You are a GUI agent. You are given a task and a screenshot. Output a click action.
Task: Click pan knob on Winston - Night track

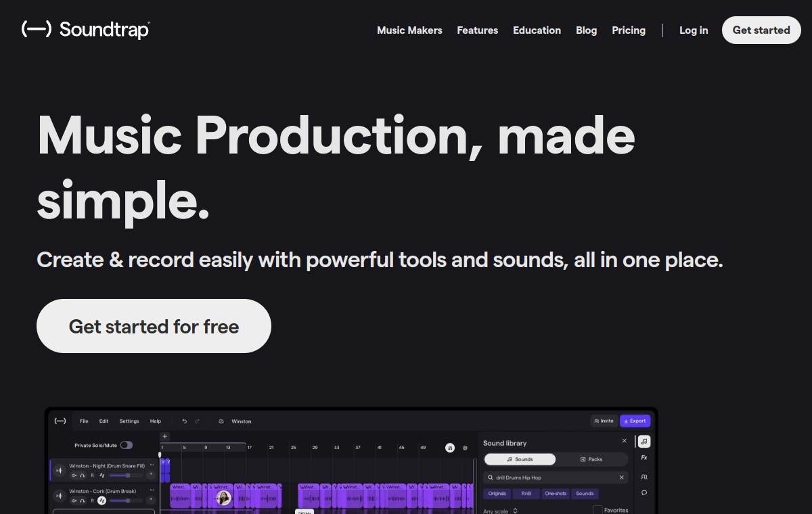tap(151, 475)
